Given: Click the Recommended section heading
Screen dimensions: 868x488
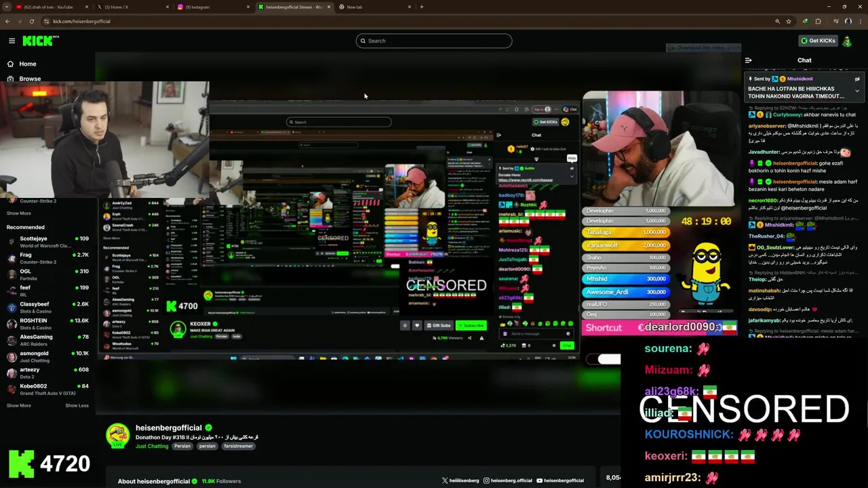Looking at the screenshot, I should [x=26, y=227].
